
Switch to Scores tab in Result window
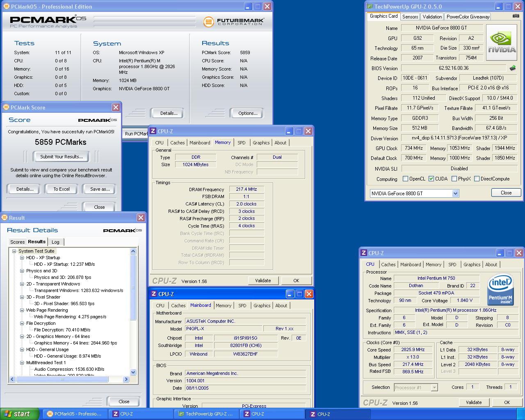[17, 242]
